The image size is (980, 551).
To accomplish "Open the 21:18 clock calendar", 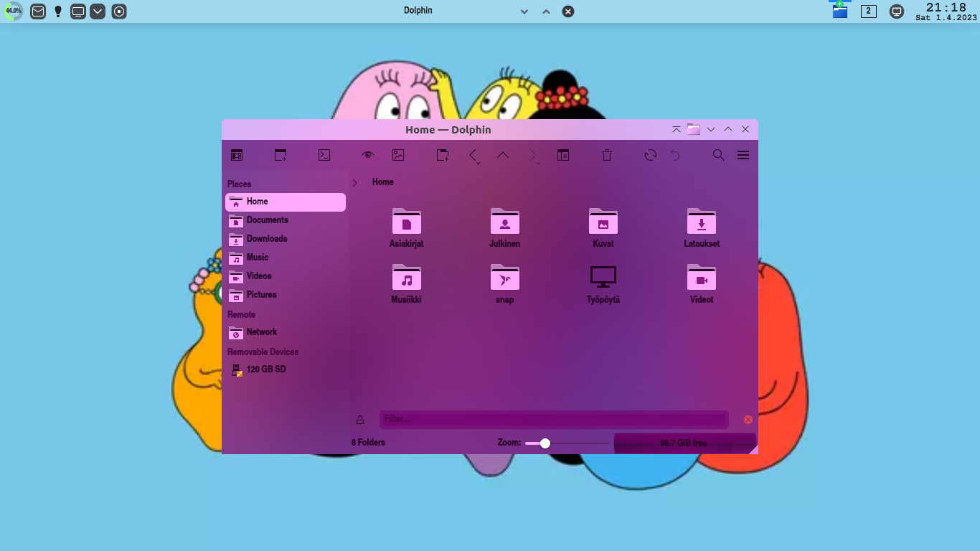I will 946,11.
